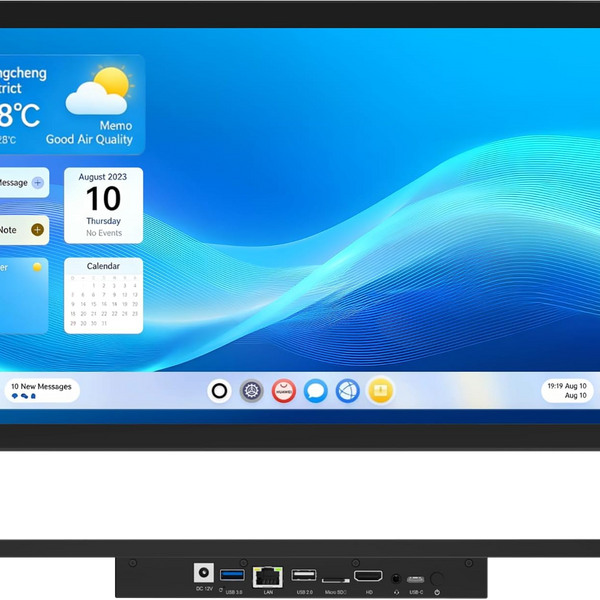Open the 19:19 Aug 10 clock pill
The image size is (600, 600).
tap(567, 391)
